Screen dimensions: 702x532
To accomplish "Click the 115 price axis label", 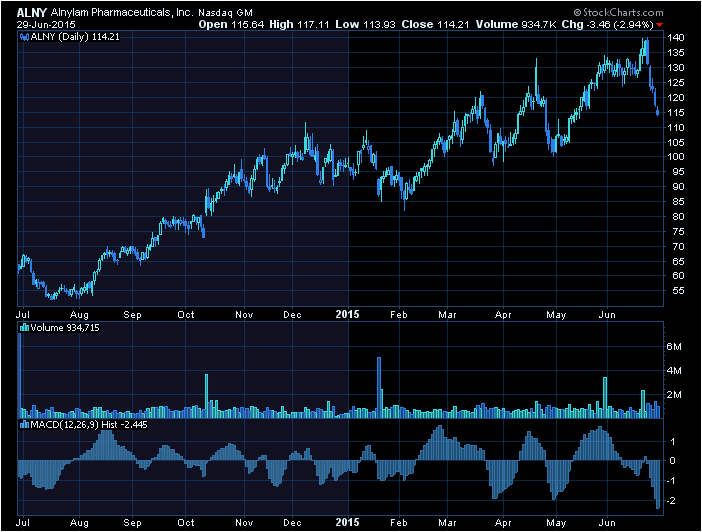I will tap(676, 112).
